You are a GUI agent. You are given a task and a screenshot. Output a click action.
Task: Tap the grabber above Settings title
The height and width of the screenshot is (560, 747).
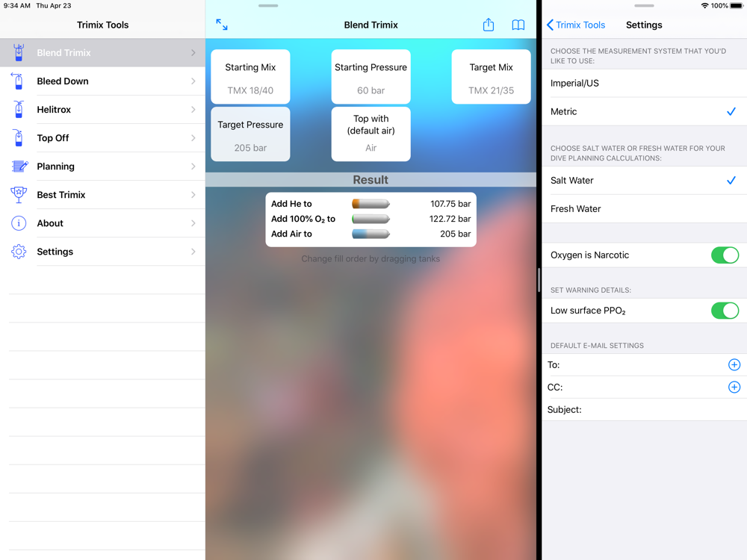pyautogui.click(x=644, y=6)
